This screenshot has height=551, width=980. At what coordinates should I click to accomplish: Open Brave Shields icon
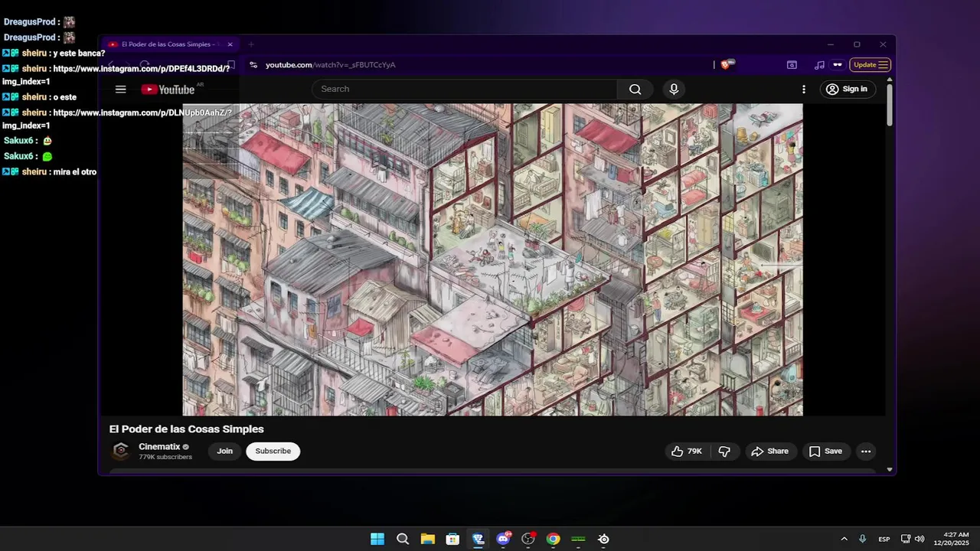point(727,65)
